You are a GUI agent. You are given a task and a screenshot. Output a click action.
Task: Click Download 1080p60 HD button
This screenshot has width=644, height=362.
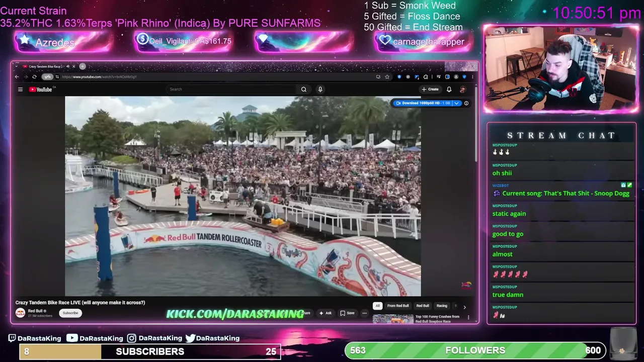tap(422, 103)
